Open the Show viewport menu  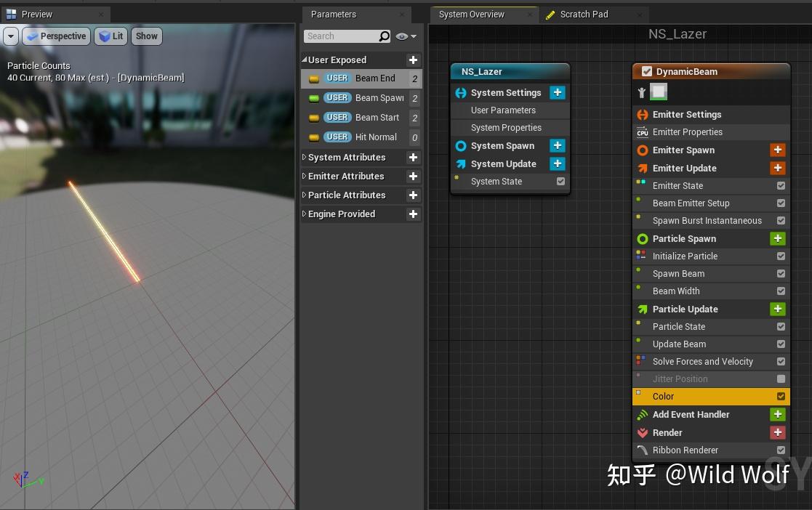(x=146, y=36)
